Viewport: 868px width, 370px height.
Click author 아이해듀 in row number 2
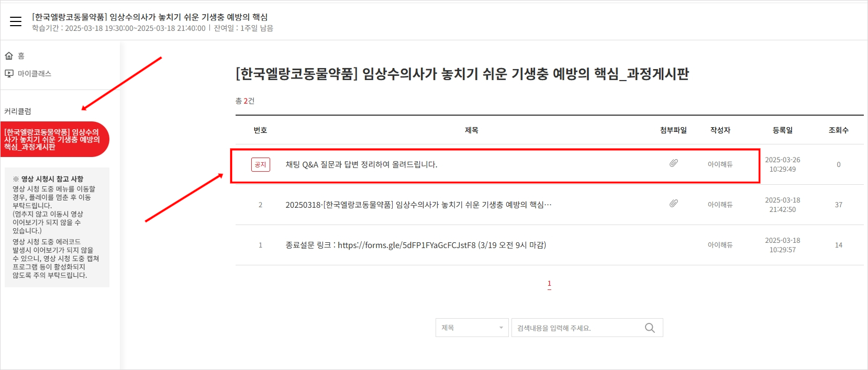720,205
